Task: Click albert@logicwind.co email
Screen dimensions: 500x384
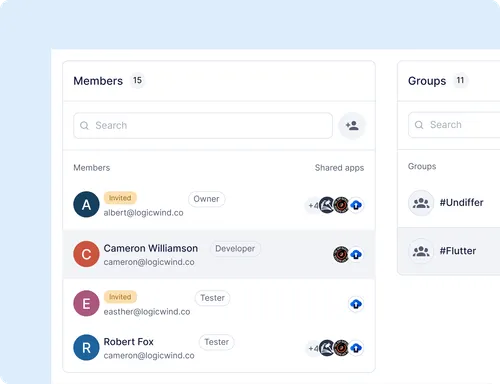Action: pyautogui.click(x=144, y=213)
